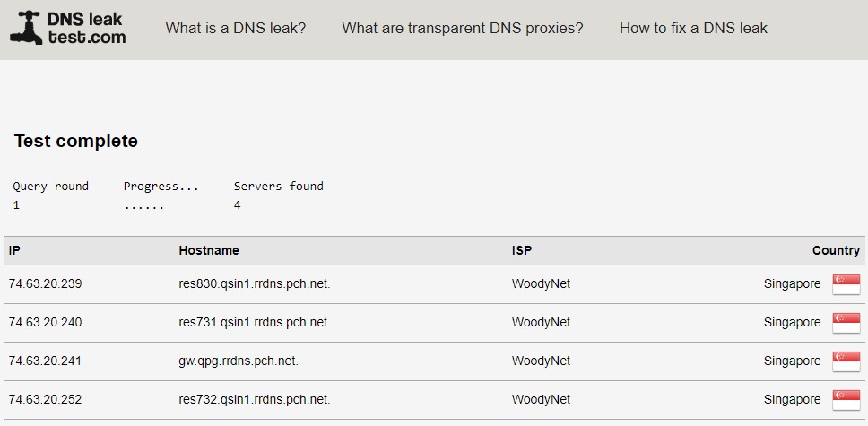868x426 pixels.
Task: Click the "Test complete" heading
Action: [75, 141]
